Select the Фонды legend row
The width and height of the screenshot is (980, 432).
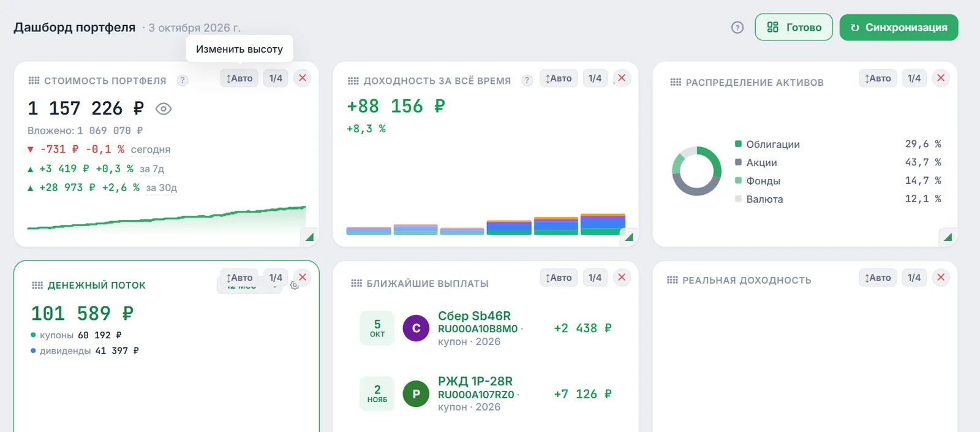[x=838, y=181]
